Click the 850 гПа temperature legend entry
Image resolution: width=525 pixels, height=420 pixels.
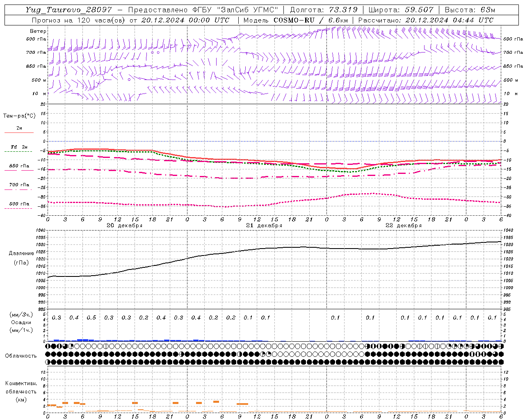(19, 166)
